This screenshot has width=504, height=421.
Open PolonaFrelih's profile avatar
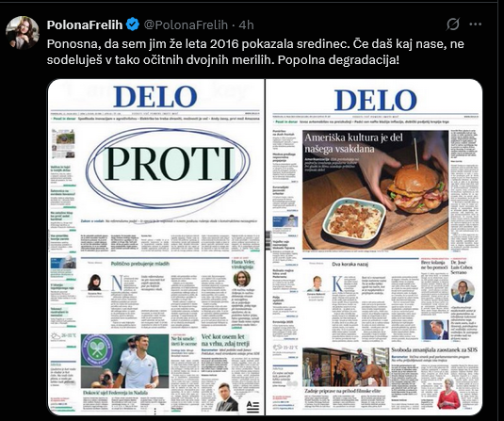click(x=23, y=32)
